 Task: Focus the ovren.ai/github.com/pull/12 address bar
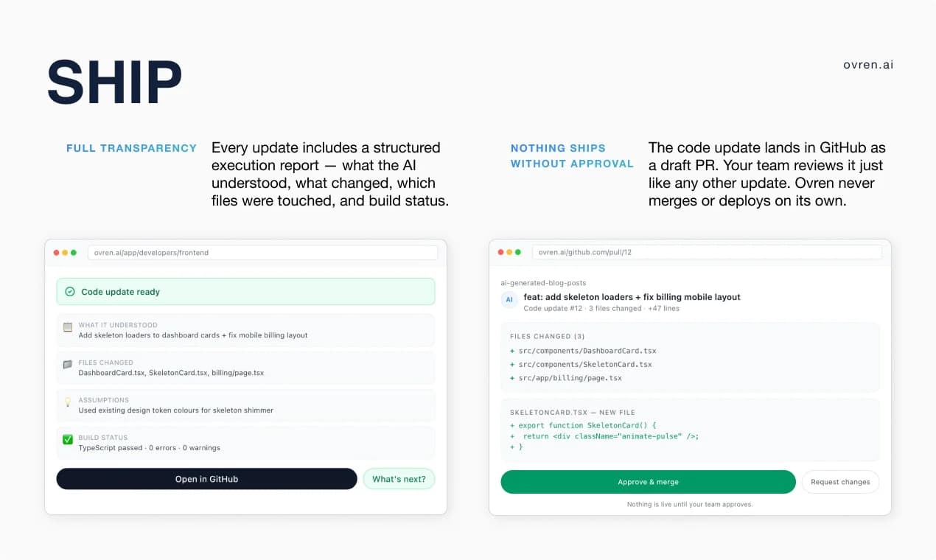pos(706,252)
